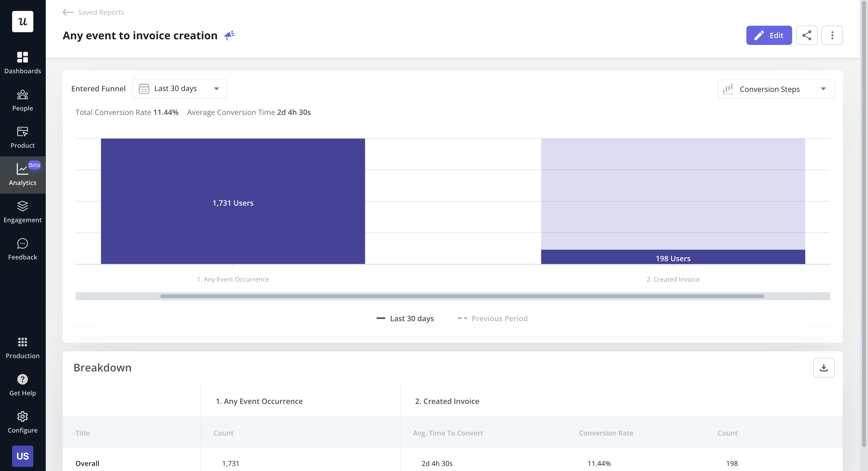Image resolution: width=868 pixels, height=471 pixels.
Task: Open the Feedback panel
Action: pyautogui.click(x=22, y=249)
